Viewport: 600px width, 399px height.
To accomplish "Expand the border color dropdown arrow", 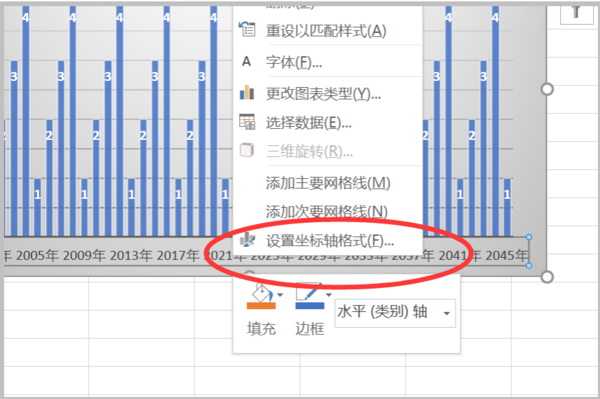I will pyautogui.click(x=329, y=295).
